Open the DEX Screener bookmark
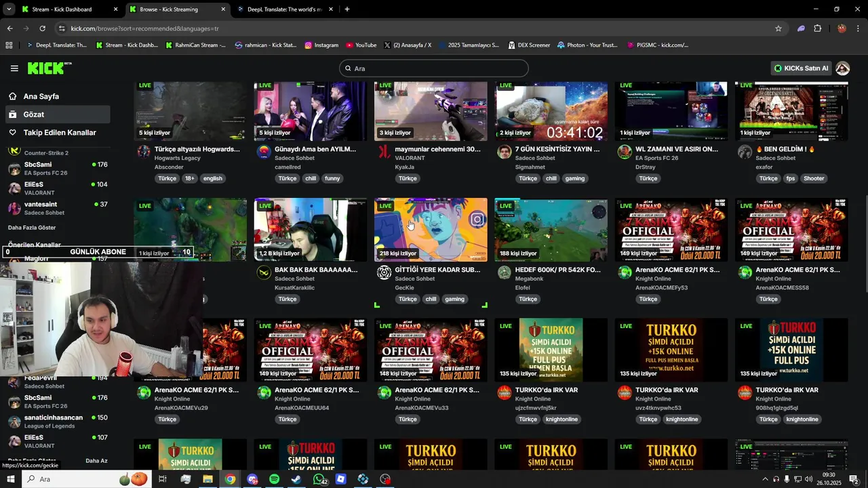Image resolution: width=868 pixels, height=488 pixels. click(x=528, y=45)
